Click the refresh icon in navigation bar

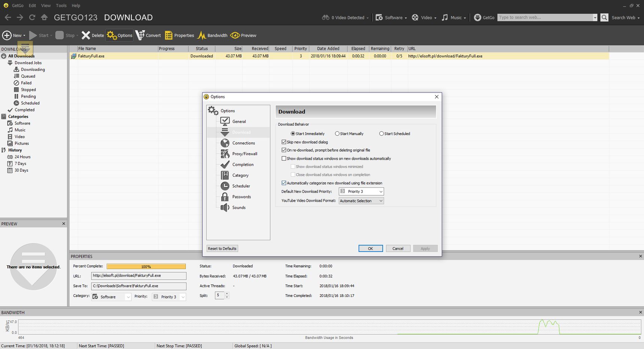click(x=32, y=17)
